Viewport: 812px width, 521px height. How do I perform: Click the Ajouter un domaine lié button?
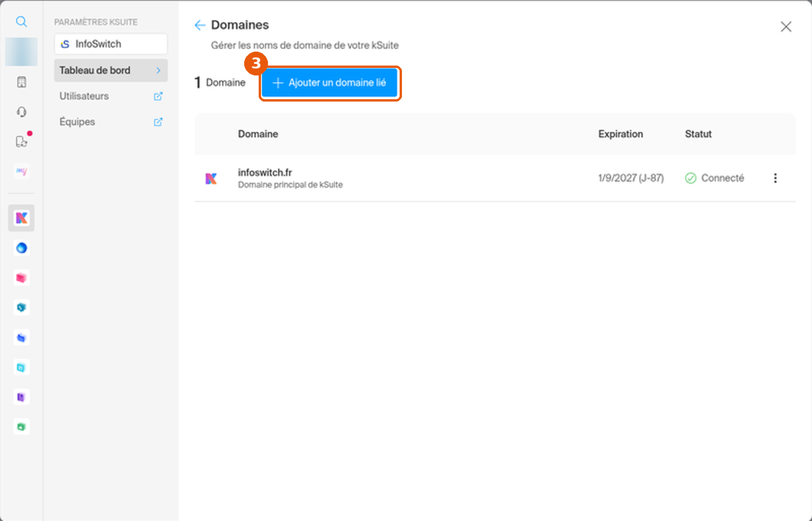coord(329,83)
